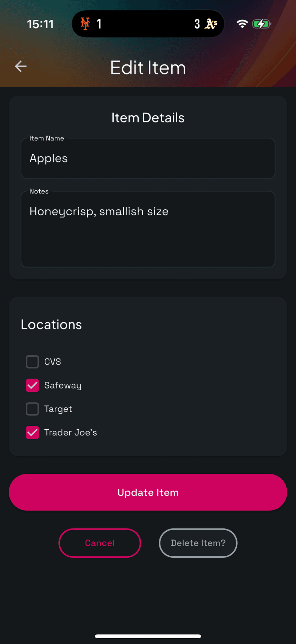Tap the back arrow to leave Edit Item
Viewport: 296px width, 644px height.
tap(20, 66)
